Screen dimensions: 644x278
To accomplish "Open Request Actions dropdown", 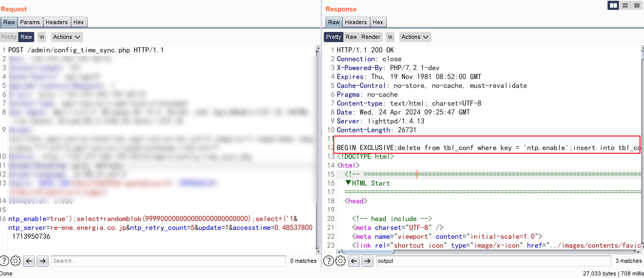I will point(67,37).
